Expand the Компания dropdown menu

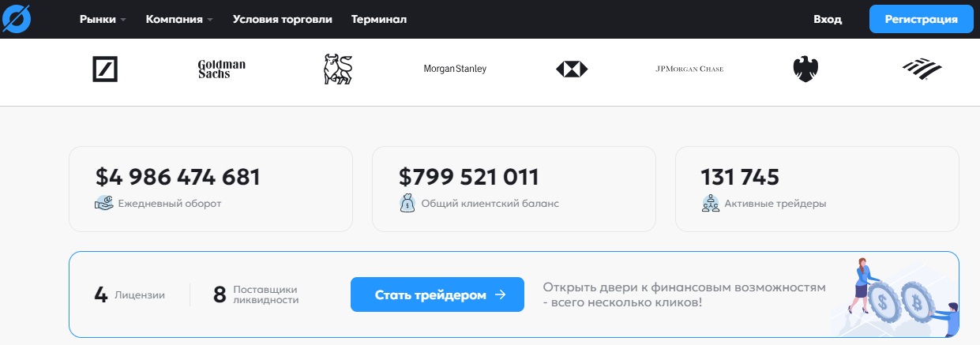tap(179, 19)
